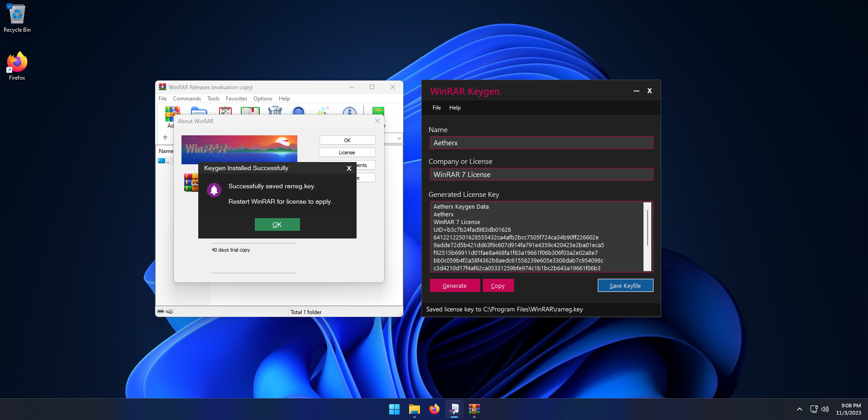Screen dimensions: 868x420
Task: Open File Explorer from the taskbar
Action: [x=414, y=409]
